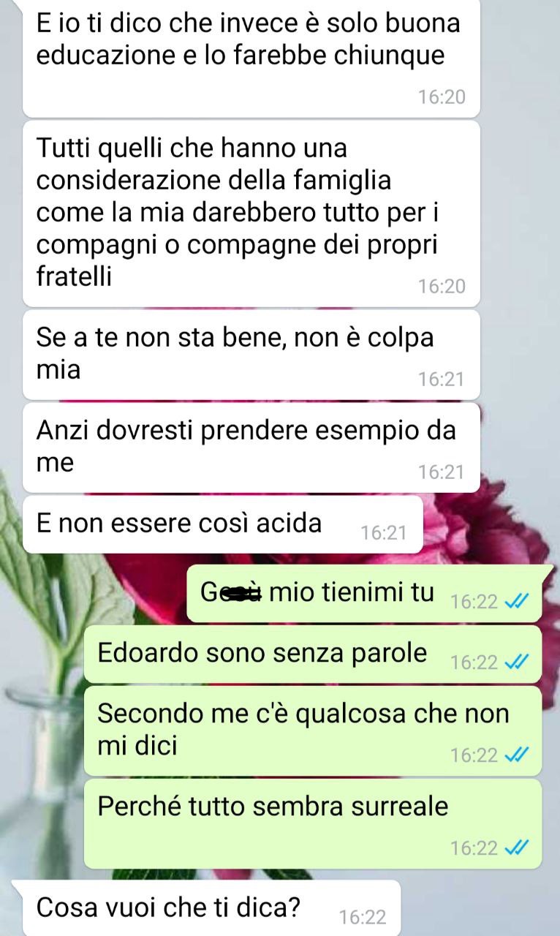Select message 'E non essere così acida'
The height and width of the screenshot is (936, 560).
(223, 524)
